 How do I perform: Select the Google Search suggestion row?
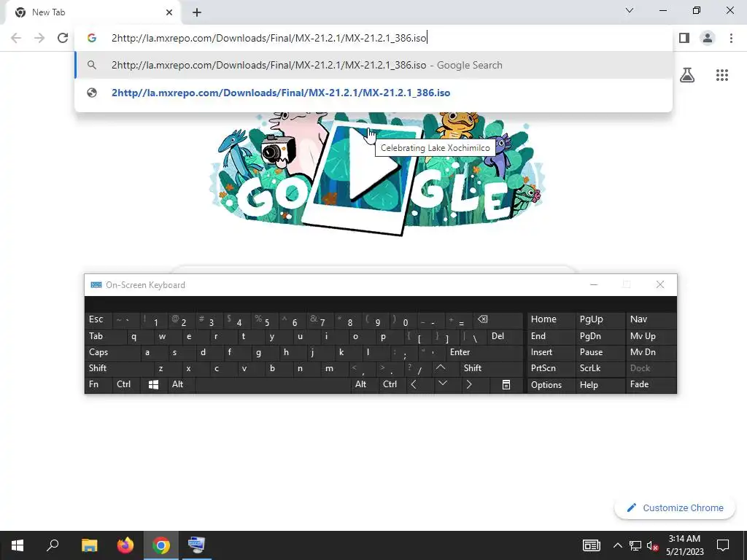(x=373, y=65)
